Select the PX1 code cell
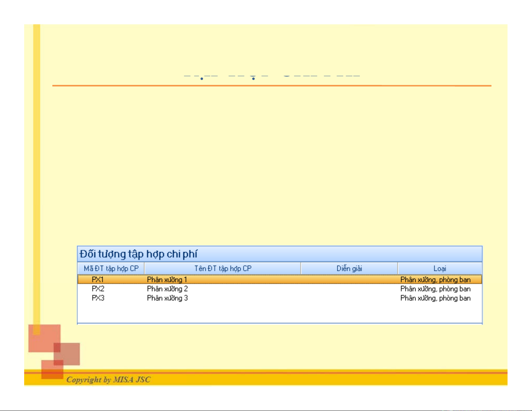 click(98, 279)
